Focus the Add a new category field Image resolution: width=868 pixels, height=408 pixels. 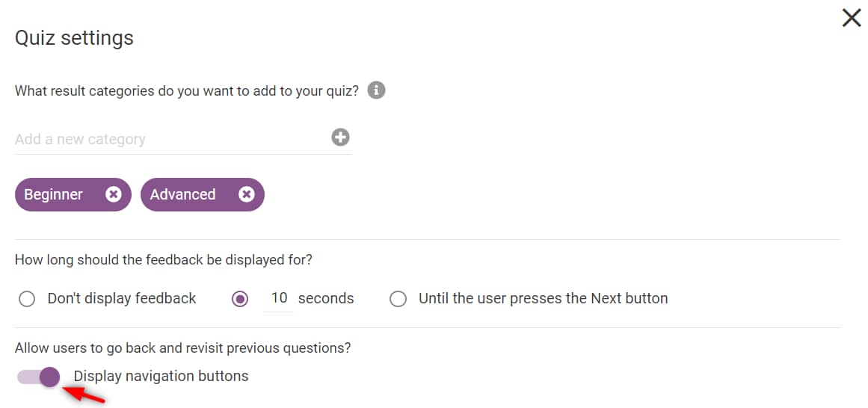[172, 139]
